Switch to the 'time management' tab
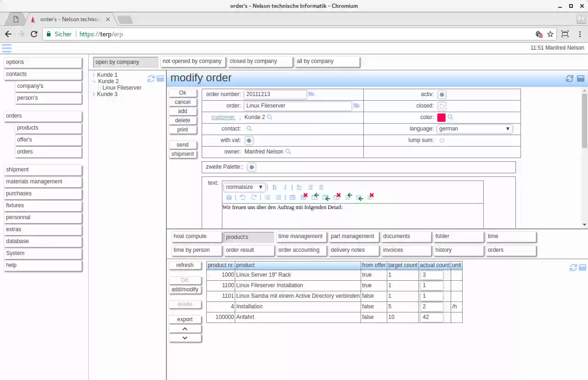Image resolution: width=588 pixels, height=380 pixels. 301,236
